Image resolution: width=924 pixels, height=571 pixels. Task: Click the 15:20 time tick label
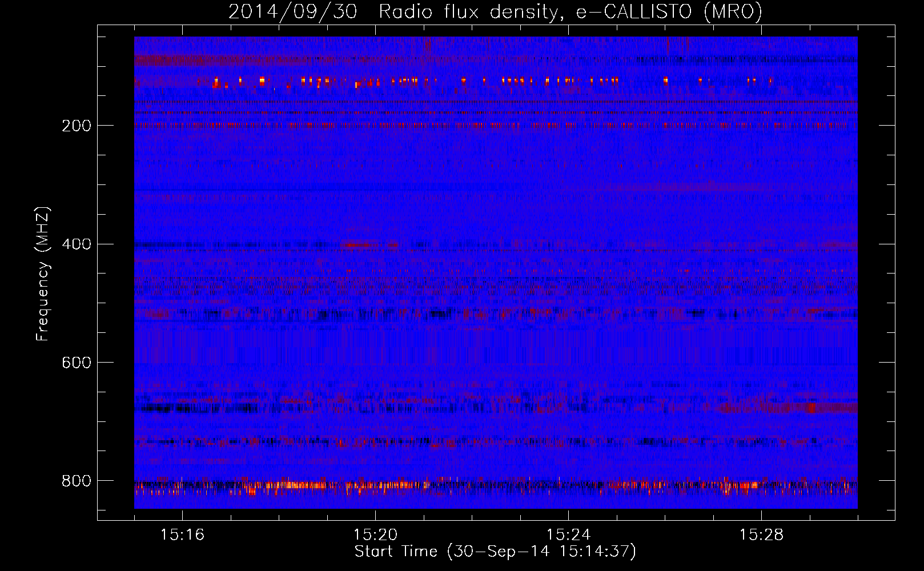pyautogui.click(x=375, y=534)
